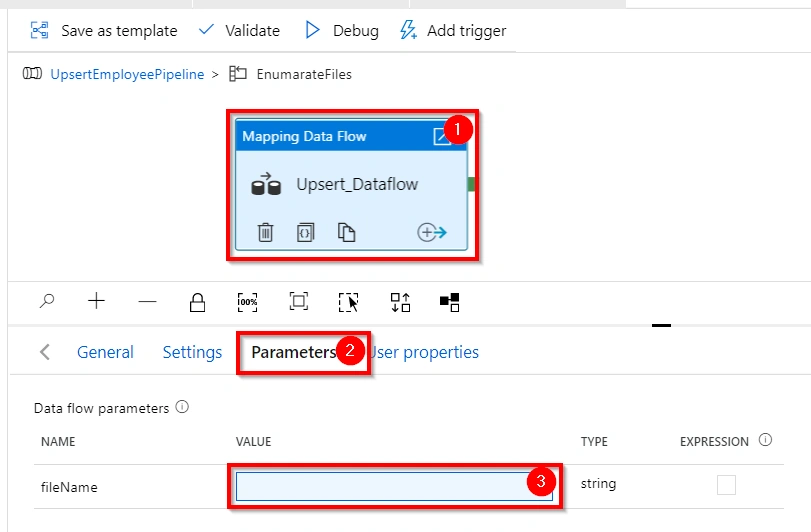
Task: Click the TYPE column header
Action: 594,442
